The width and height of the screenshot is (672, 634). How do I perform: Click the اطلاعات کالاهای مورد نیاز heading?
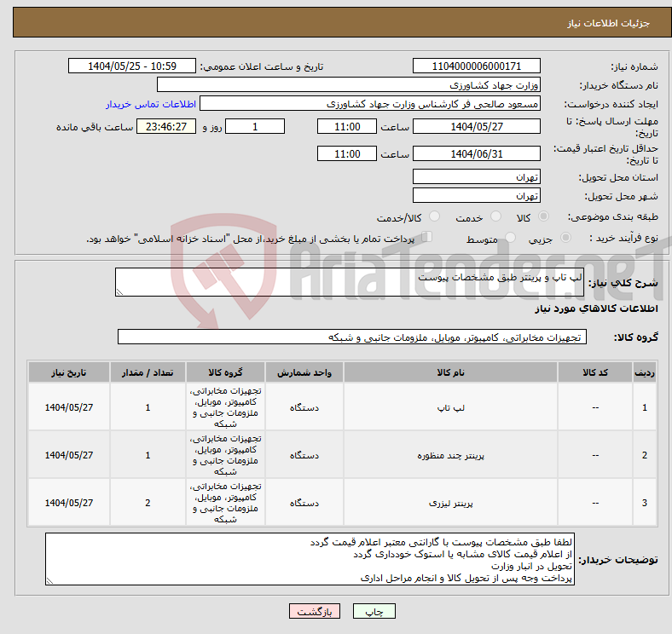596,308
